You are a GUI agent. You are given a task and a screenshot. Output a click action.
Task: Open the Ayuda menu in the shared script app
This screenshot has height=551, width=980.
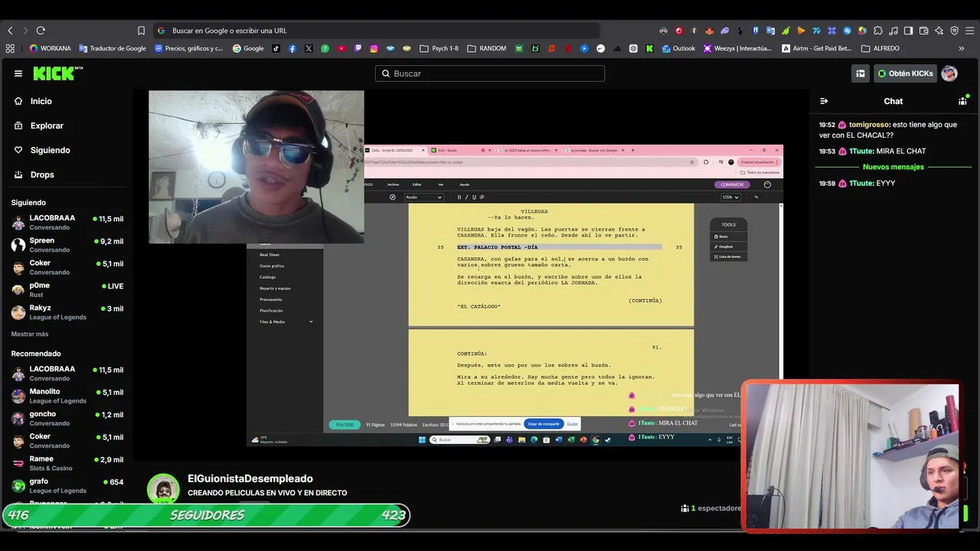(464, 184)
